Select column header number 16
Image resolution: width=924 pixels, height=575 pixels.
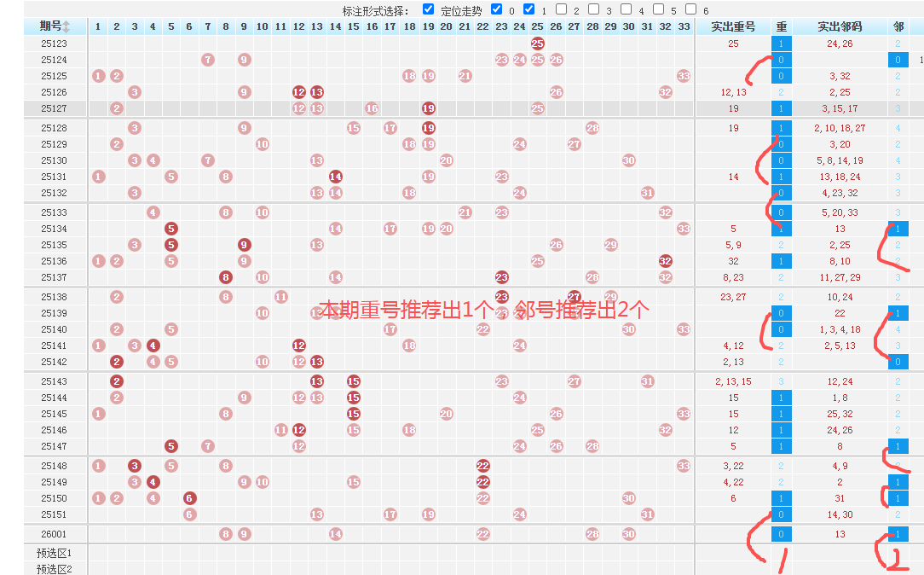click(x=372, y=26)
